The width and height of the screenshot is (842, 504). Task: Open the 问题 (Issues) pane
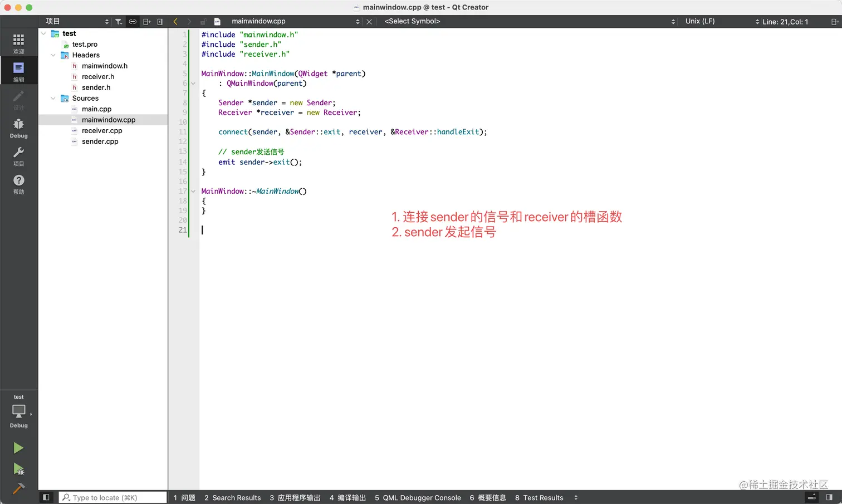click(x=184, y=498)
